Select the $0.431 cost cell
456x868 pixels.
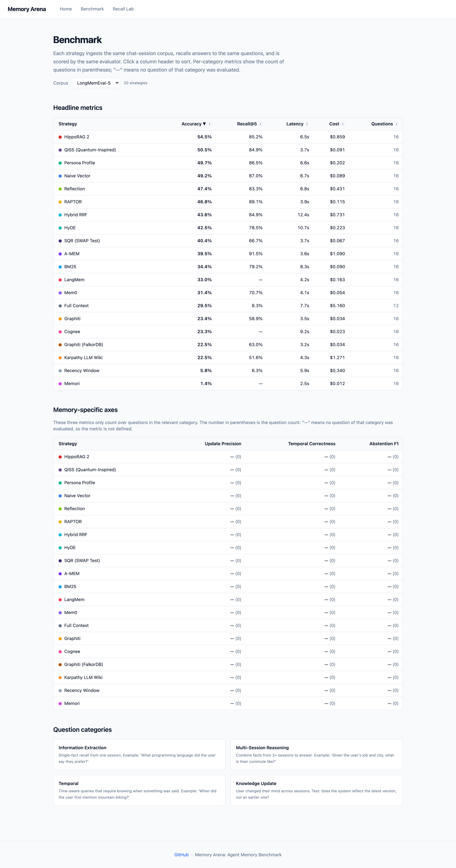pyautogui.click(x=337, y=189)
